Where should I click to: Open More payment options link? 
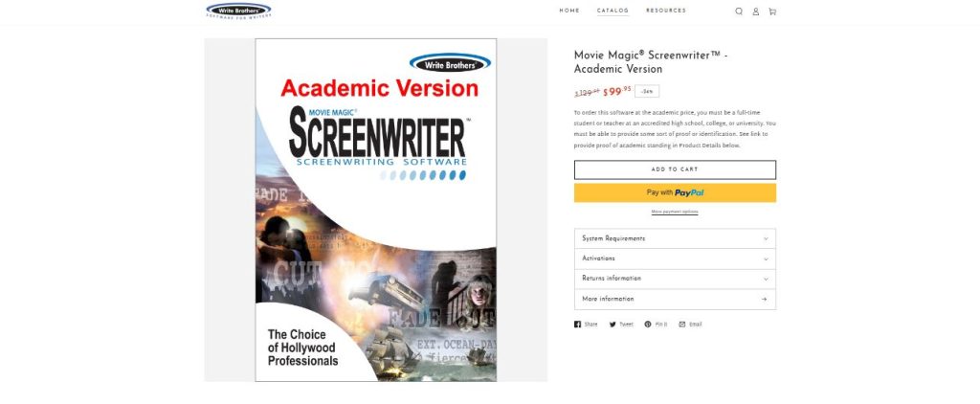tap(675, 212)
